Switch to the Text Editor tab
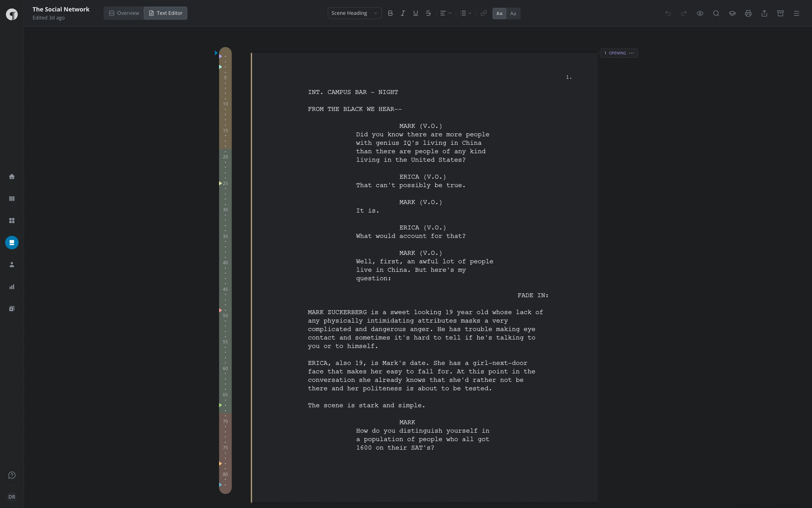Image resolution: width=812 pixels, height=508 pixels. (165, 13)
